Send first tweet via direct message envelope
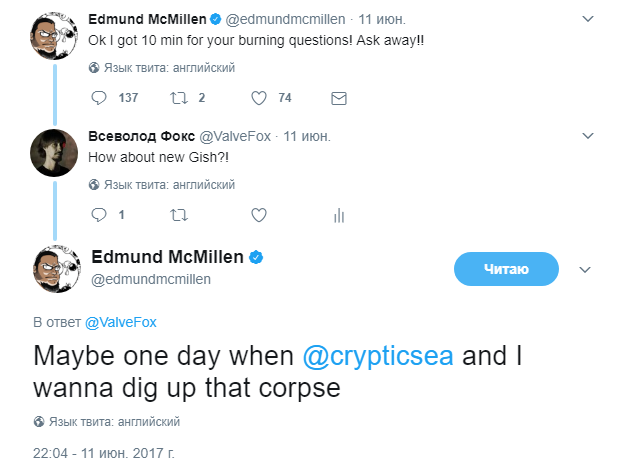 tap(339, 98)
